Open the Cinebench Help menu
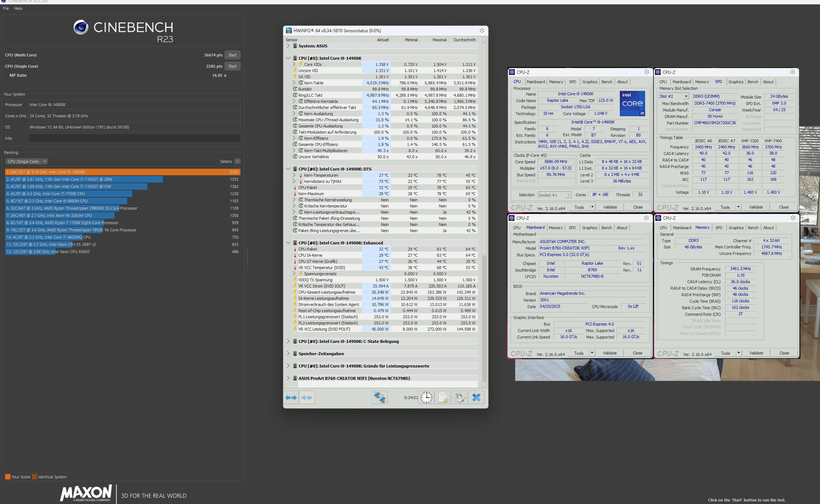 coord(18,8)
